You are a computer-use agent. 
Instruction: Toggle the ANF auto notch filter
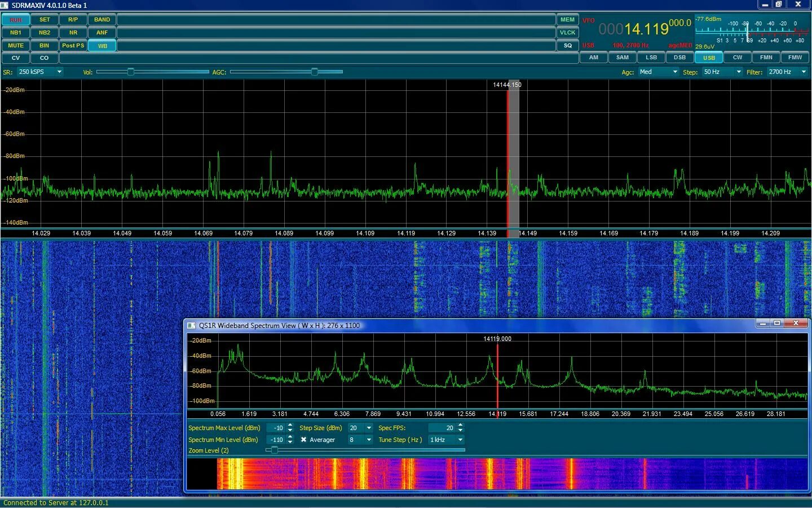102,33
